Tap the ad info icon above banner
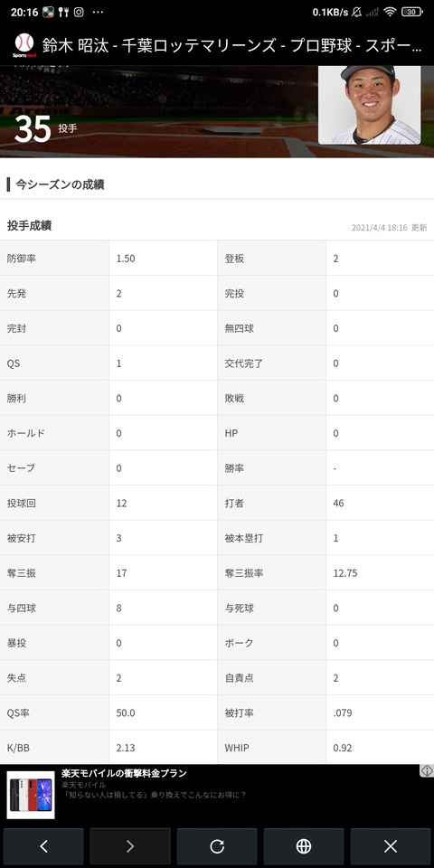Screen dimensions: 434x868 tap(426, 770)
